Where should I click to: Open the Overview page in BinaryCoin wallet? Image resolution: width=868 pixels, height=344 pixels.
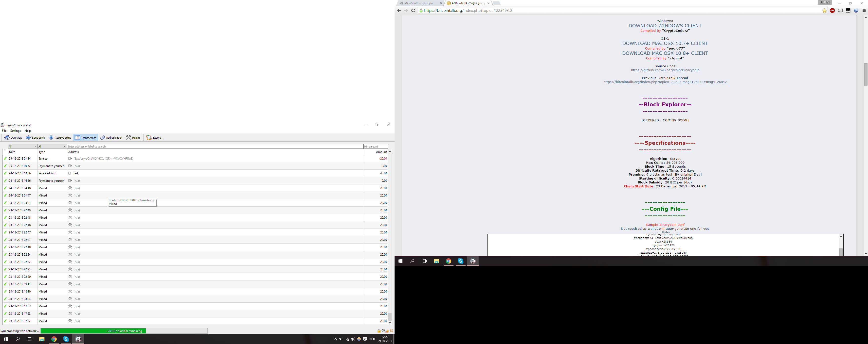click(x=13, y=138)
